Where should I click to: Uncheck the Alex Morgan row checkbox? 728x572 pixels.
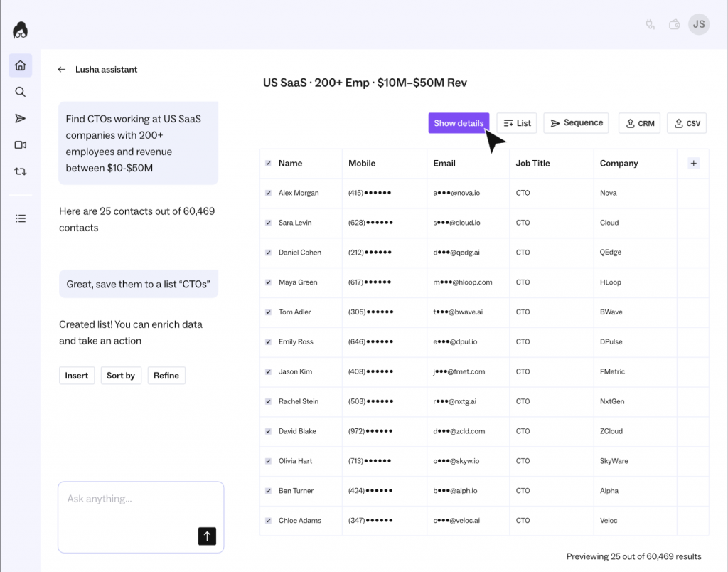coord(268,193)
